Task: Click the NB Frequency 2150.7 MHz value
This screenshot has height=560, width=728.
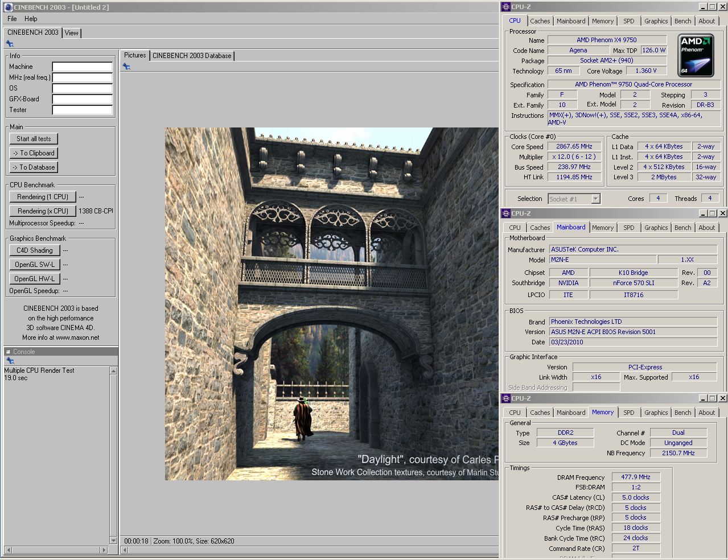Action: coord(678,453)
